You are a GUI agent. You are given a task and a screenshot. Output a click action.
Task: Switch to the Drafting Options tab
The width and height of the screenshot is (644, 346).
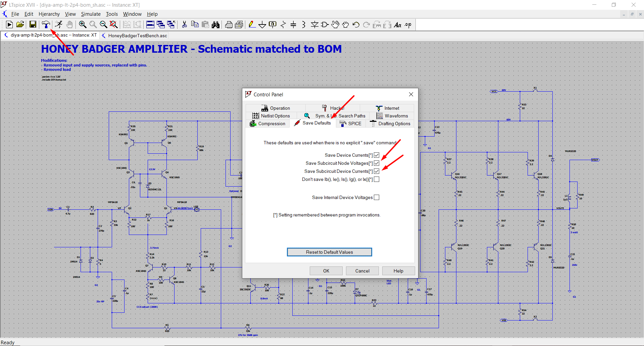pyautogui.click(x=390, y=123)
